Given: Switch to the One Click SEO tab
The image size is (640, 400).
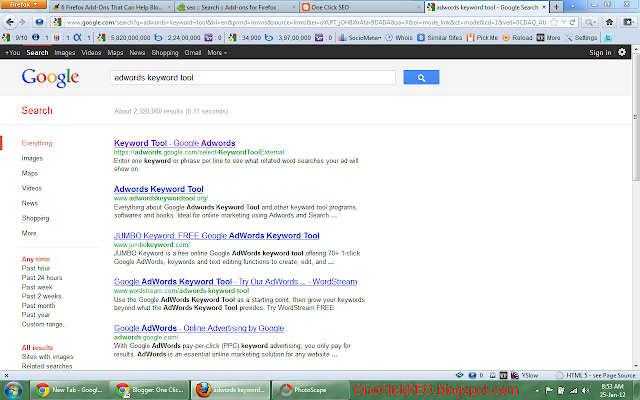Looking at the screenshot, I should pyautogui.click(x=361, y=7).
